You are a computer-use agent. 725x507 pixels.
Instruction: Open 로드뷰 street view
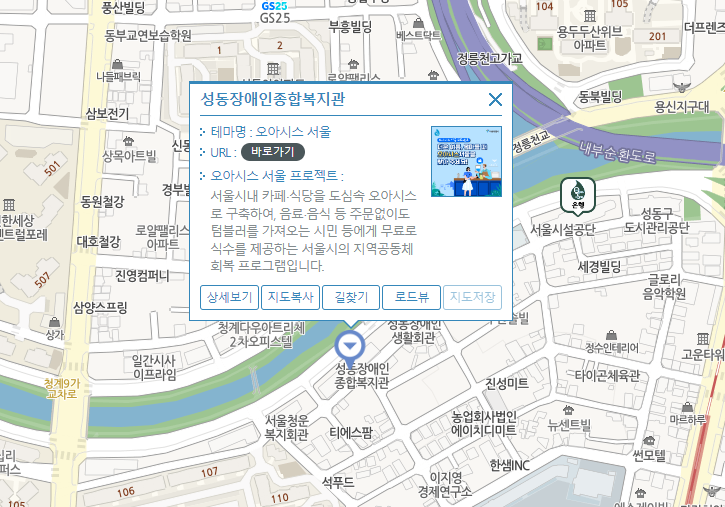(412, 297)
